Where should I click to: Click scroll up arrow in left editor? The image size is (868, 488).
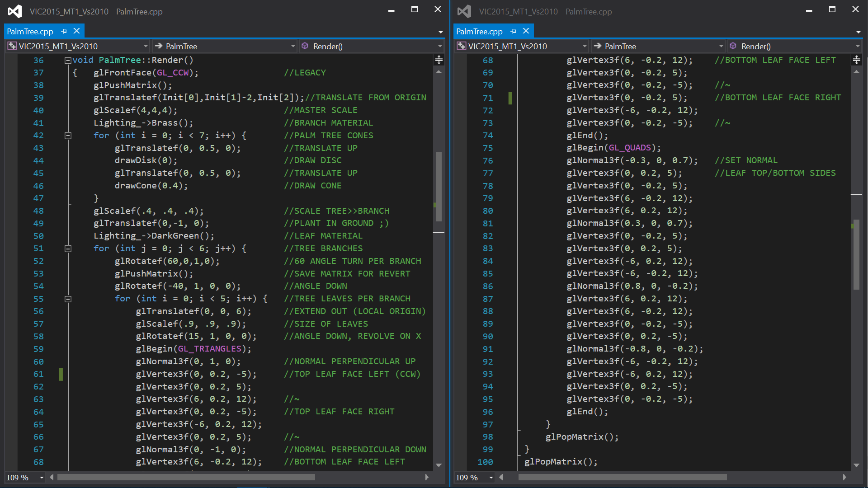pos(439,72)
